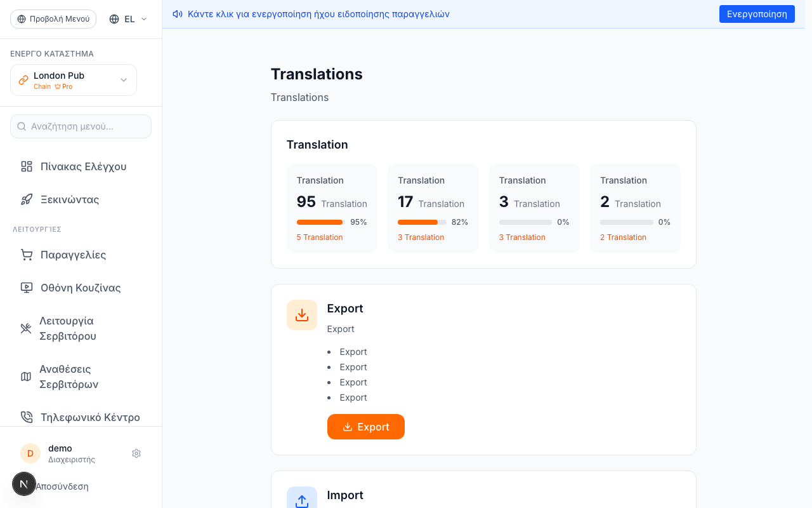Image resolution: width=812 pixels, height=508 pixels.
Task: Click the Διαχειριστής role text
Action: click(x=72, y=460)
